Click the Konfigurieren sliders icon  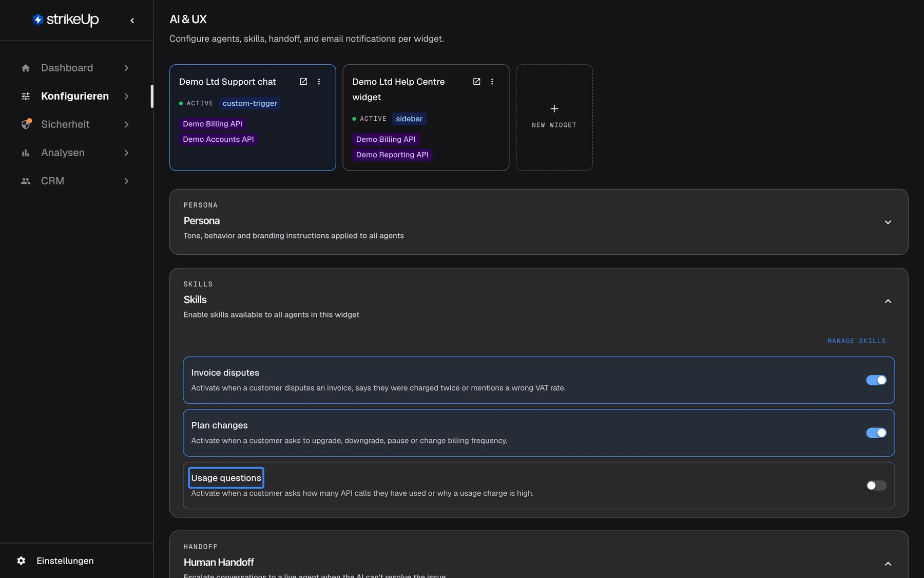[26, 96]
